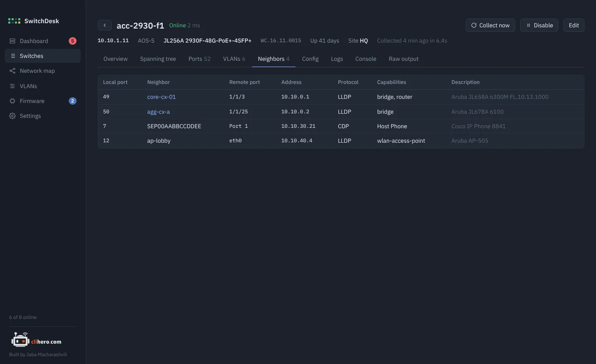
Task: Go to Dashboard in the sidebar
Action: pos(43,41)
